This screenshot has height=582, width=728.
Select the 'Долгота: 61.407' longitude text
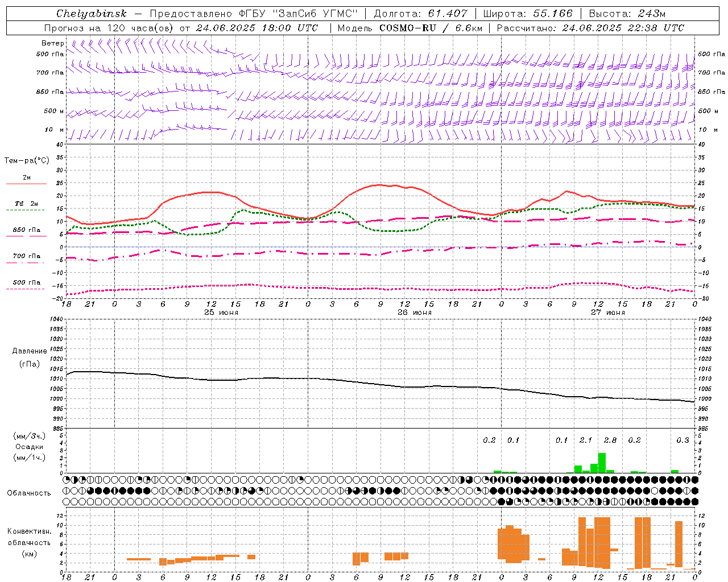(x=420, y=14)
